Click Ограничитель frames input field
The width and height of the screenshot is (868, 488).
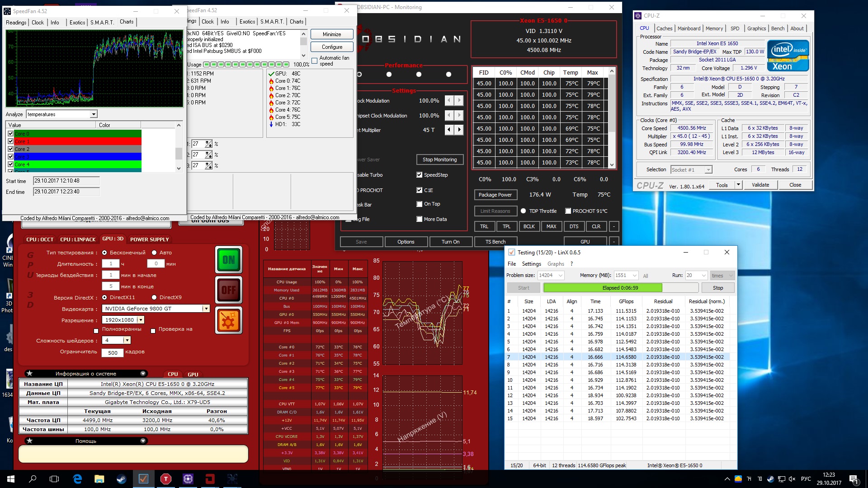tap(113, 353)
